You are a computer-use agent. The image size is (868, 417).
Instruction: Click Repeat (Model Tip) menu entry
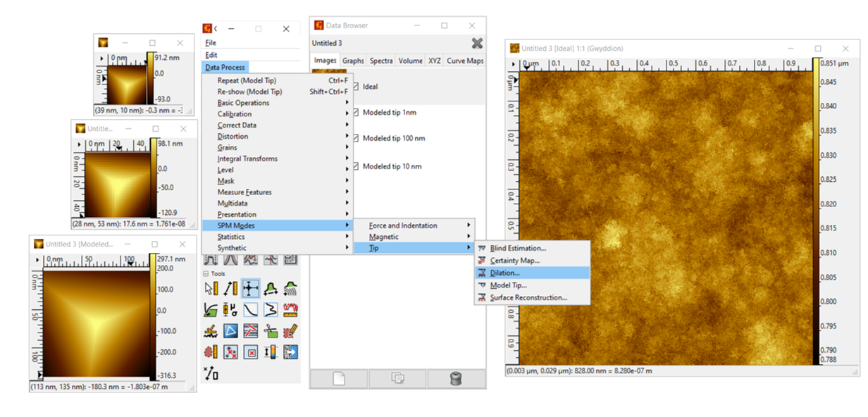[x=247, y=80]
